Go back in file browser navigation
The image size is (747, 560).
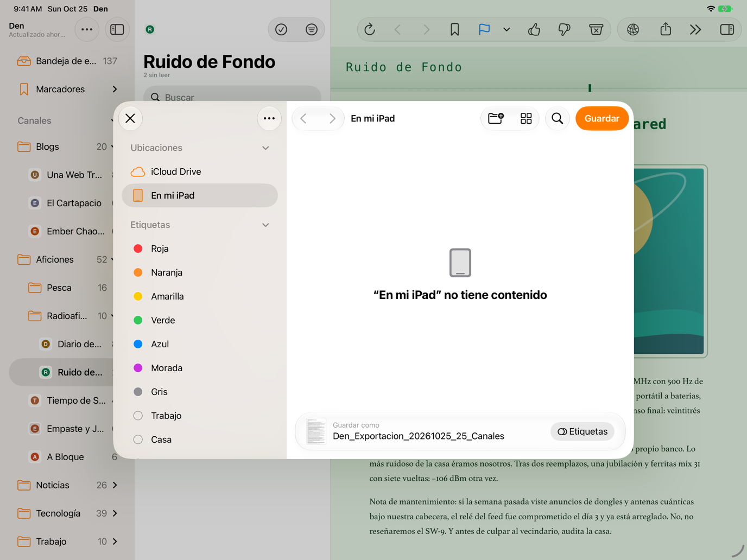(x=304, y=118)
